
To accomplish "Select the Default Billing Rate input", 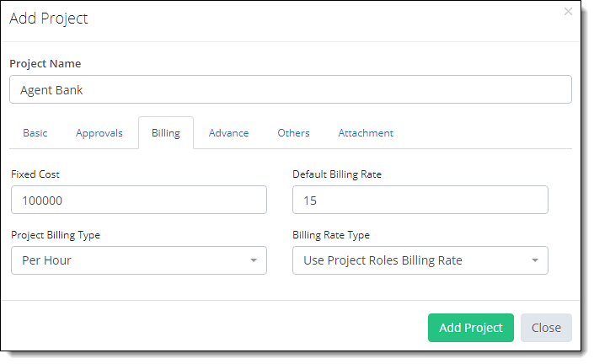I will point(420,200).
